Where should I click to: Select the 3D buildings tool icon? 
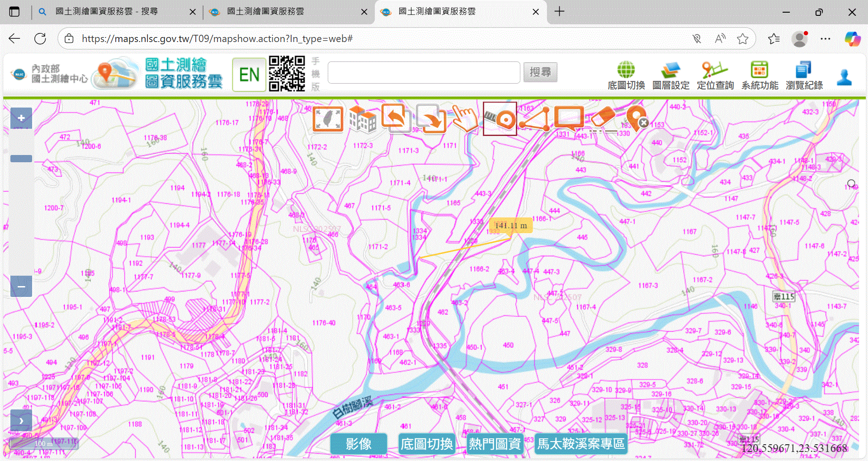coord(362,119)
